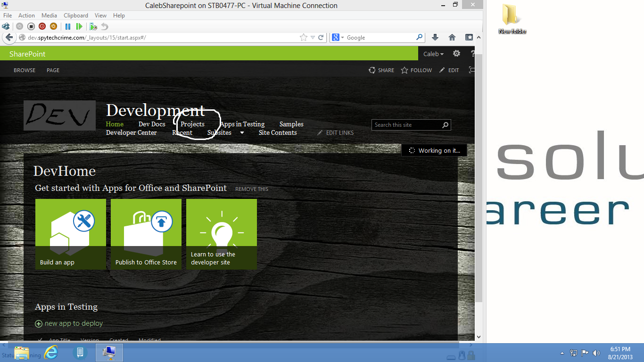Open the SharePoint settings gear
Image resolution: width=644 pixels, height=362 pixels.
pos(456,54)
